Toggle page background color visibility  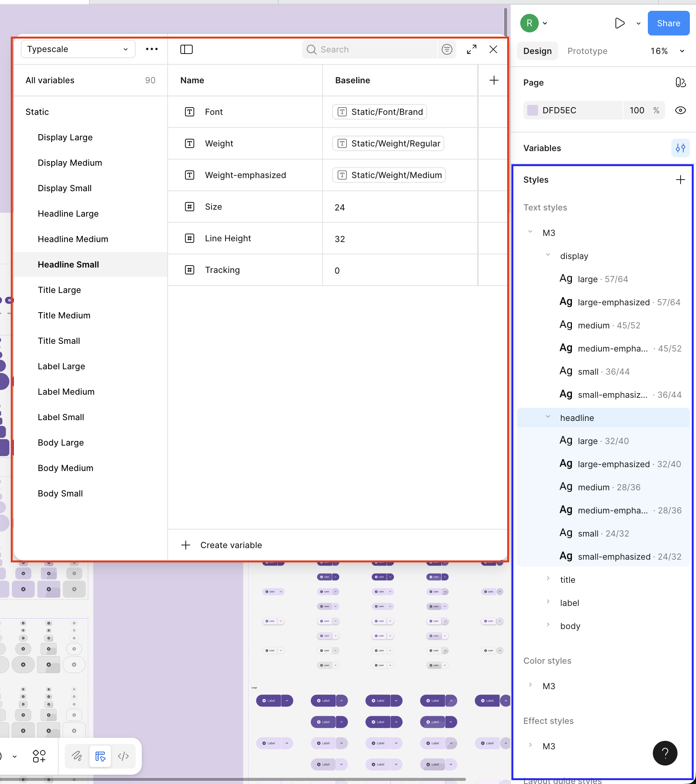[x=681, y=110]
